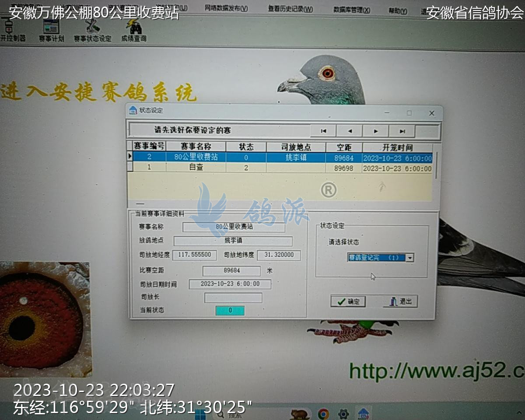This screenshot has height=420, width=525.
Task: Go to previous record arrow
Action: 350,131
